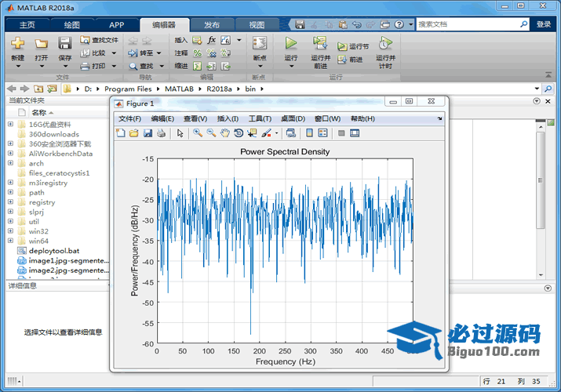The height and width of the screenshot is (392, 561).
Task: Click the comment percent icon
Action: click(x=197, y=53)
